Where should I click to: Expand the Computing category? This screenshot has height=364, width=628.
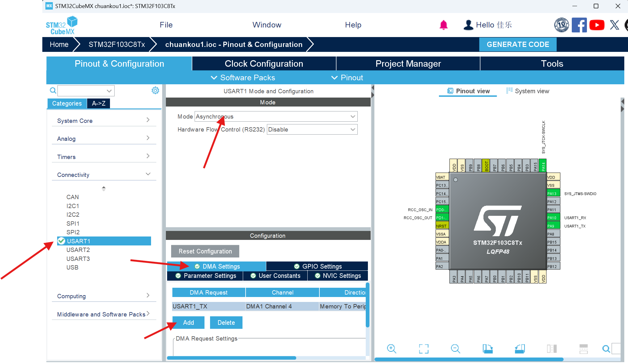pos(104,296)
